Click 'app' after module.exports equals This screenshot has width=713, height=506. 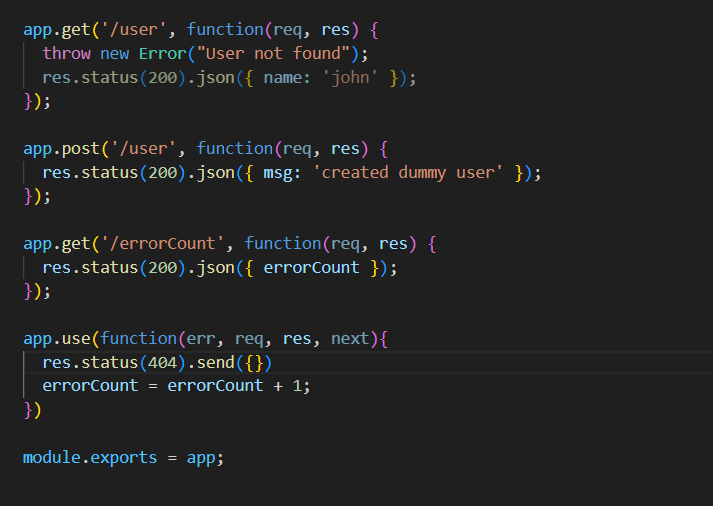pos(201,458)
